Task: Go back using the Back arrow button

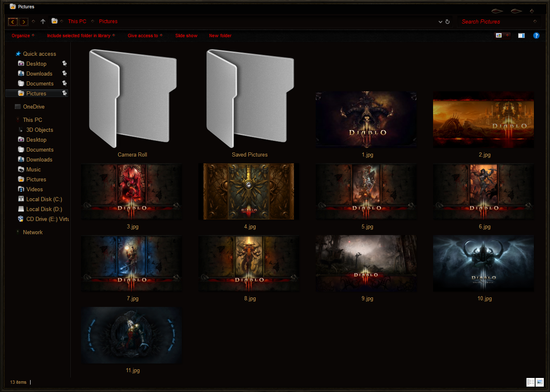Action: click(13, 22)
